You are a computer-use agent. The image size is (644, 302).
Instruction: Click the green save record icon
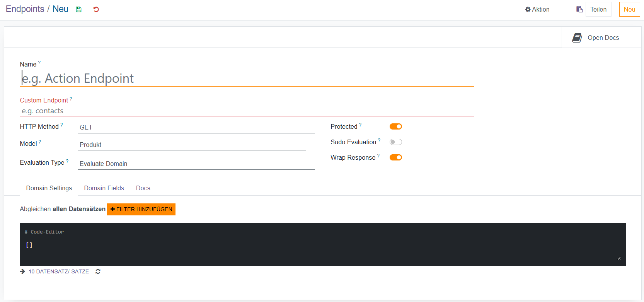[78, 9]
